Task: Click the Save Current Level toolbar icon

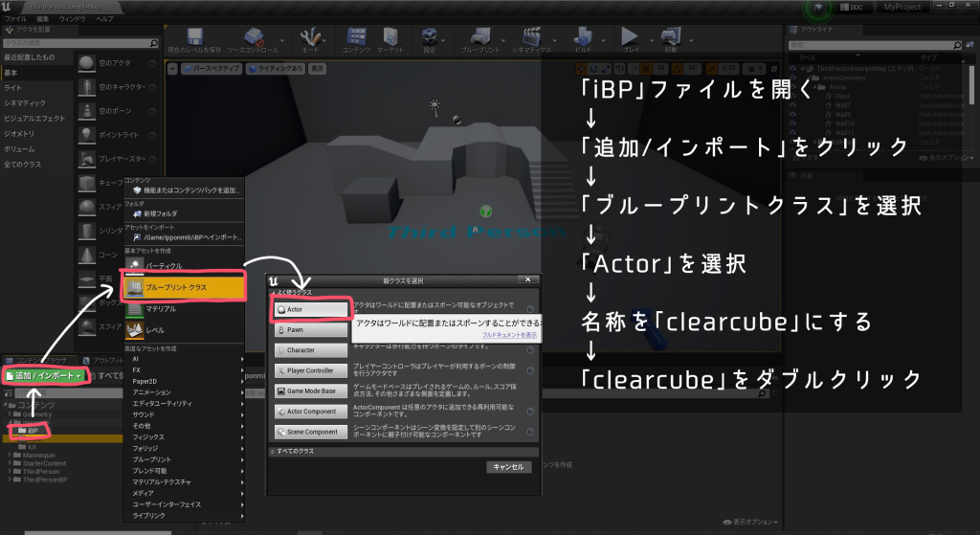Action: (x=195, y=38)
